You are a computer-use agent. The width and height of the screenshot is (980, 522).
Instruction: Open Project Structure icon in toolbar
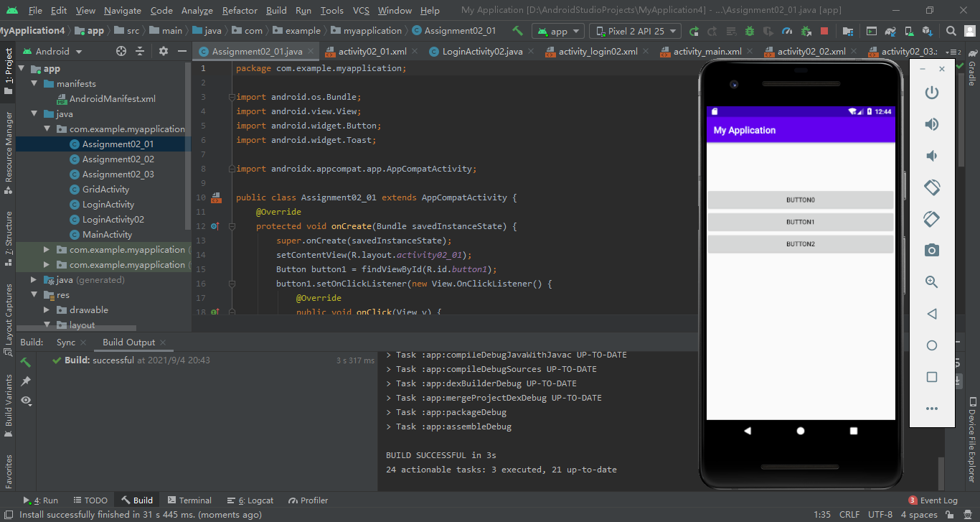848,31
